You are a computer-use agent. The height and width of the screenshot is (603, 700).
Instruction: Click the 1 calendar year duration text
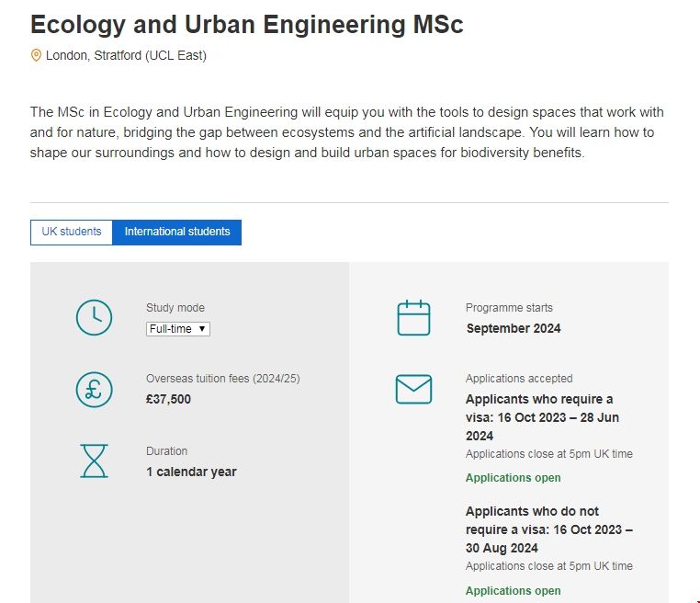click(191, 472)
